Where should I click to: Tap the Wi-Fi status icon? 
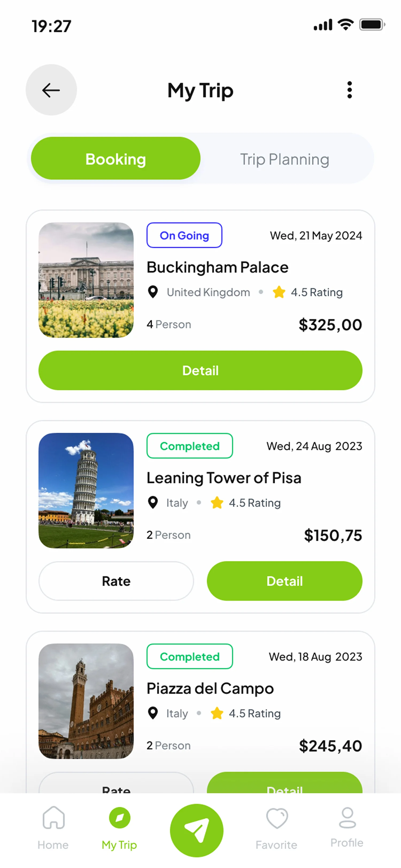(345, 25)
